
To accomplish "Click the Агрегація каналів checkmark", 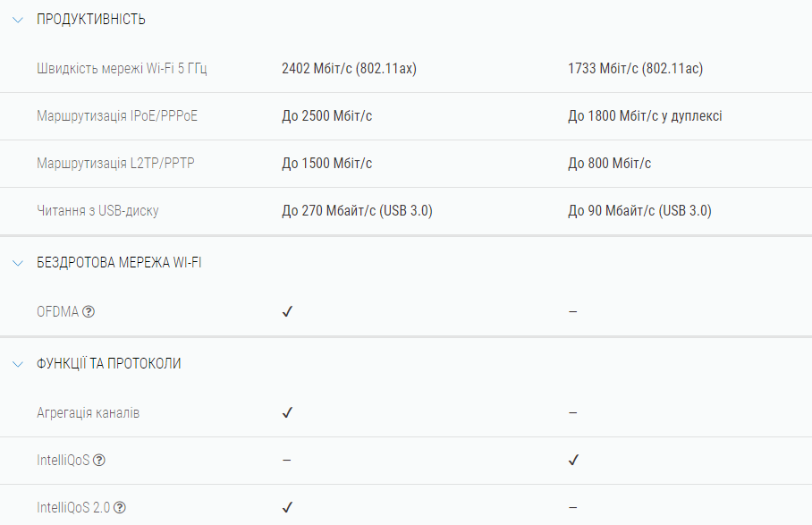I will tap(287, 413).
